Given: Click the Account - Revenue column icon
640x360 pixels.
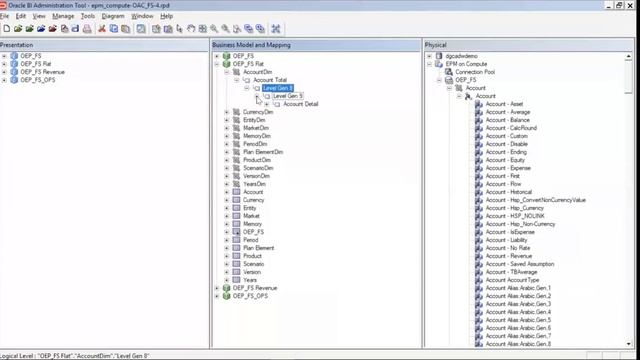Looking at the screenshot, I should coord(479,256).
